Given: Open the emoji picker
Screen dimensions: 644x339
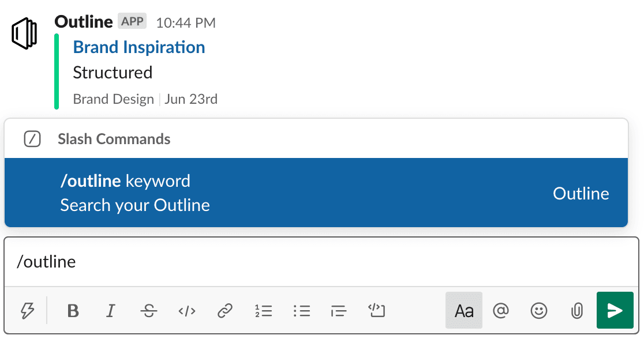Looking at the screenshot, I should pyautogui.click(x=538, y=311).
